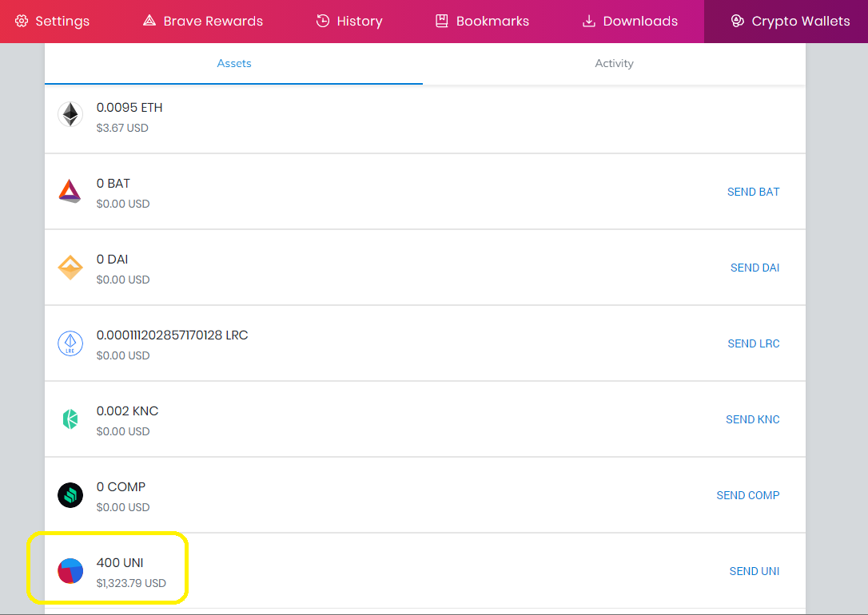Click the Ethereum ETH token icon

70,114
